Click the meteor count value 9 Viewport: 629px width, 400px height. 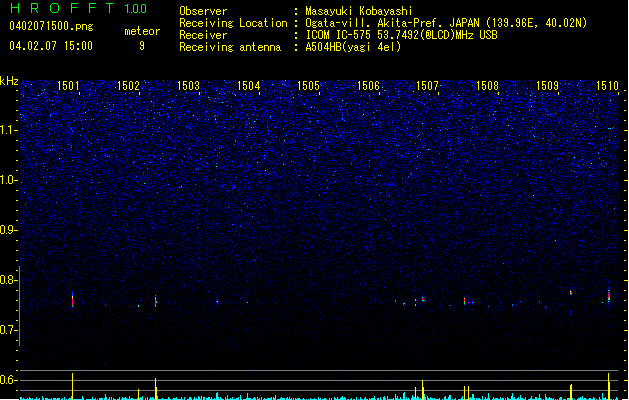tap(142, 46)
